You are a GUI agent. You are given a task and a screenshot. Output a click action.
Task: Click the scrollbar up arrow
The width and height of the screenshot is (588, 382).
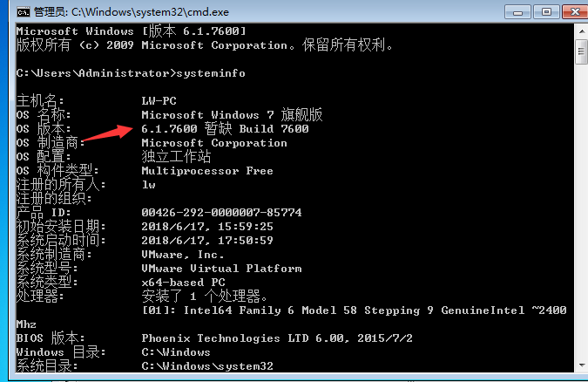point(581,31)
